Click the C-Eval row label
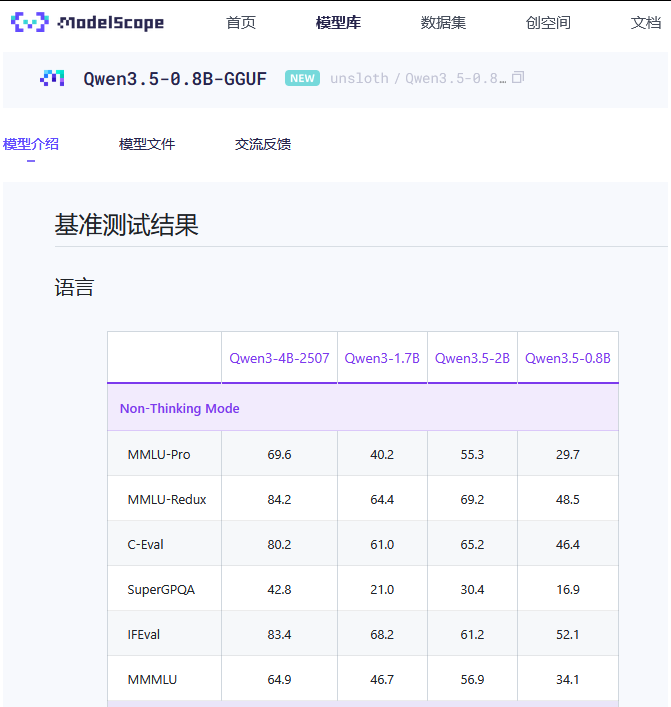671x707 pixels. [145, 545]
